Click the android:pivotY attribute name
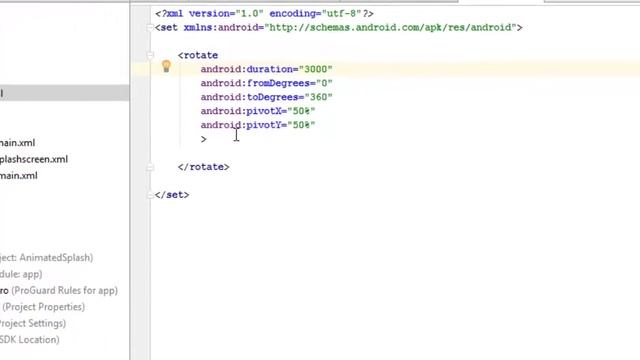Viewport: 640px width, 360px height. (241, 125)
